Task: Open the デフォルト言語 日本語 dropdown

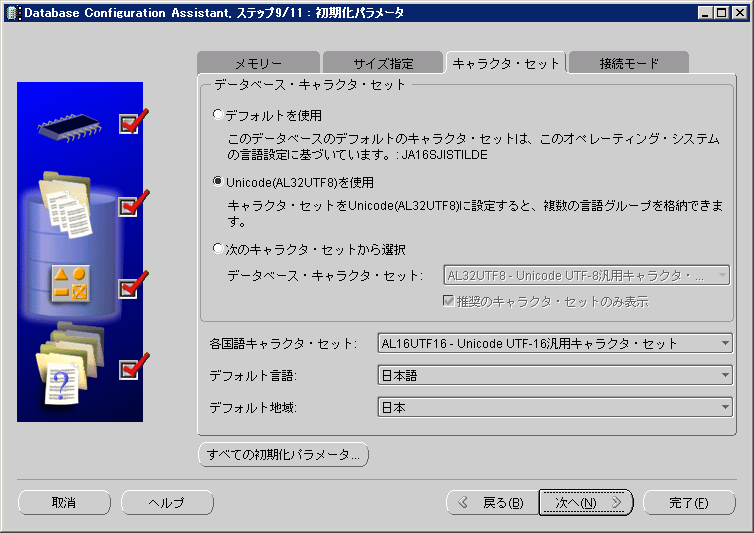Action: pos(555,375)
